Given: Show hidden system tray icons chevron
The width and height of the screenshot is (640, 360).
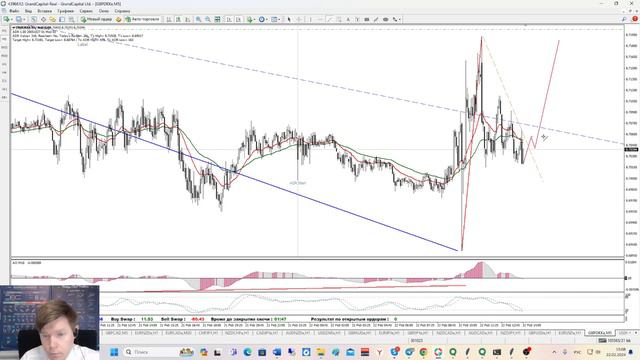Looking at the screenshot, I should click(x=554, y=352).
